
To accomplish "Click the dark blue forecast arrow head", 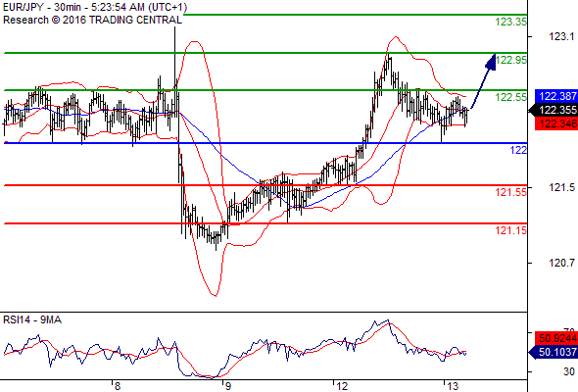I will tap(491, 62).
